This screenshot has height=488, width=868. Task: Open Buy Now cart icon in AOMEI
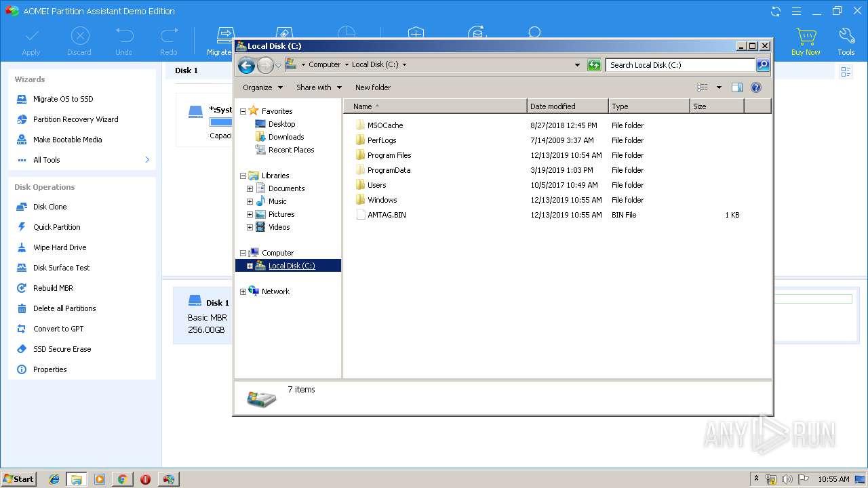point(806,36)
